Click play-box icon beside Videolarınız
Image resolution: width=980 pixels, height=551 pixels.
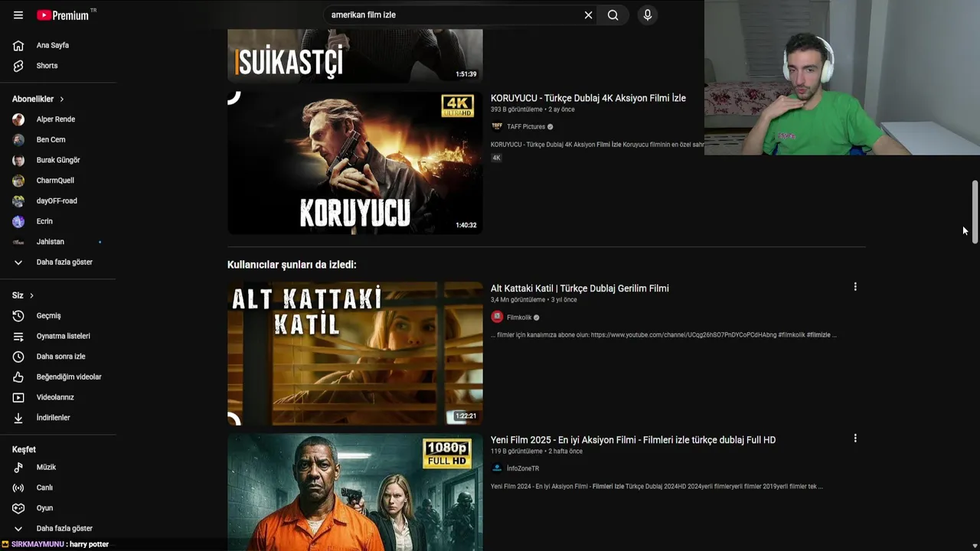(18, 397)
